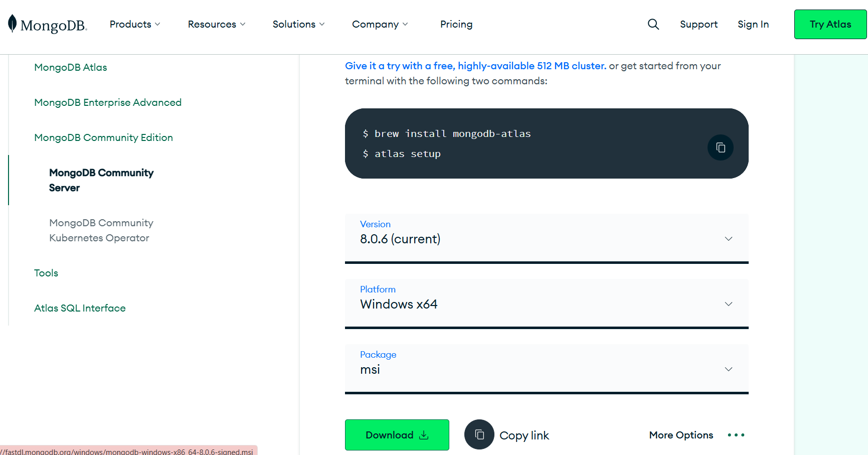Click the Try Atlas button

point(830,24)
